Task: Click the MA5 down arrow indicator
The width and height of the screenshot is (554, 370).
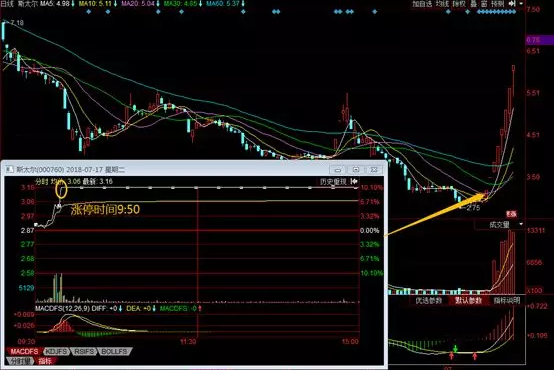Action: pyautogui.click(x=73, y=4)
